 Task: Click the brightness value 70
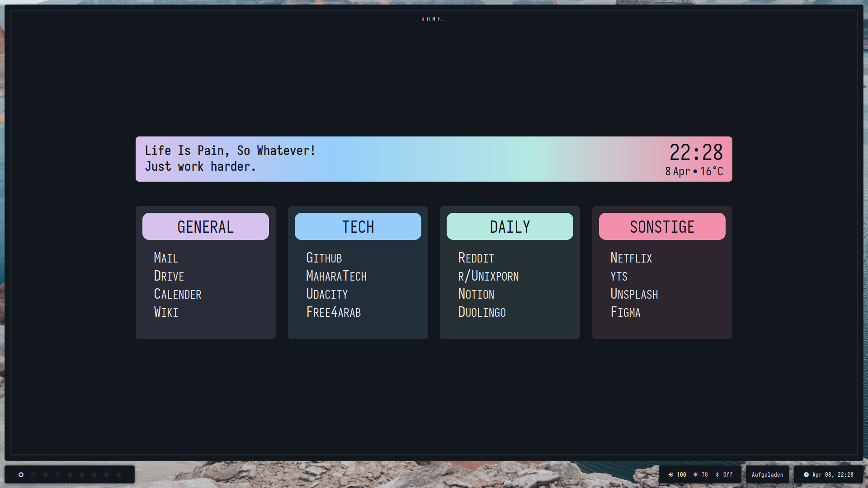(705, 474)
